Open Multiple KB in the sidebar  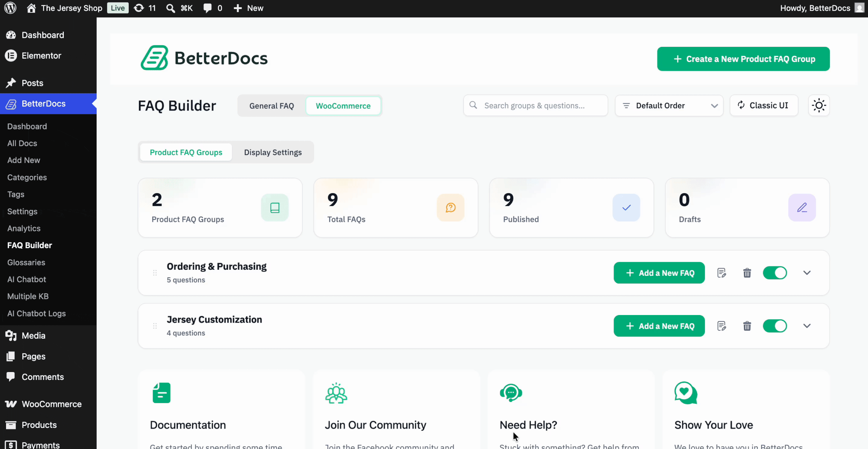28,296
